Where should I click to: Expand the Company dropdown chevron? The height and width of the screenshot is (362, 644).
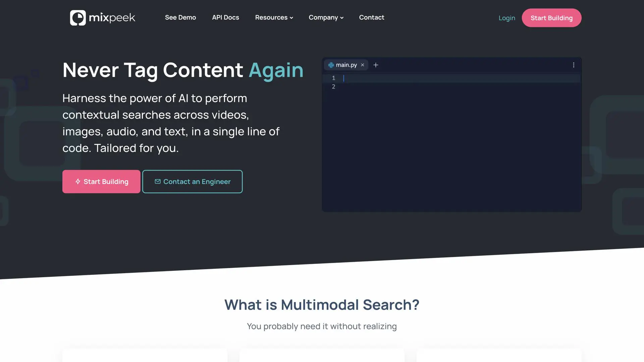point(342,18)
